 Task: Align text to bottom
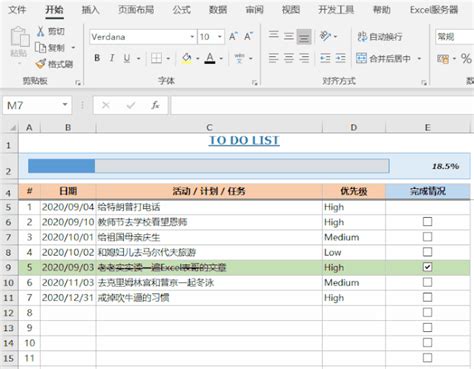point(304,36)
